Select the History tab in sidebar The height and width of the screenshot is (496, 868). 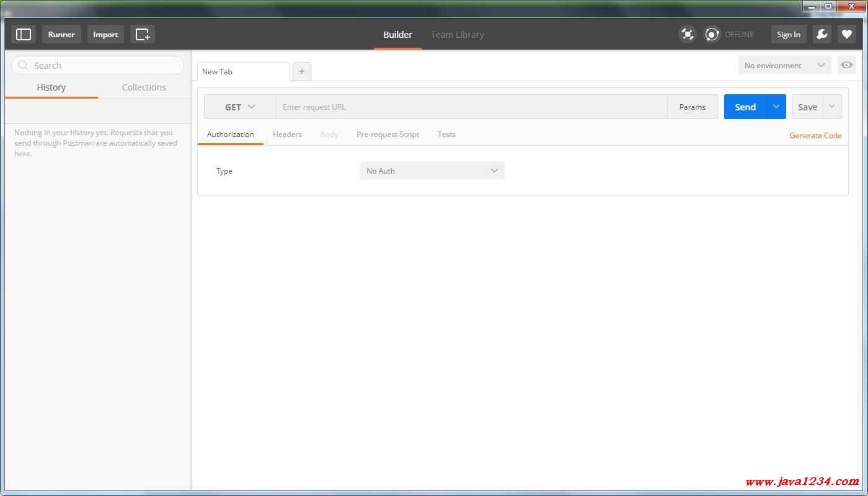[x=51, y=87]
